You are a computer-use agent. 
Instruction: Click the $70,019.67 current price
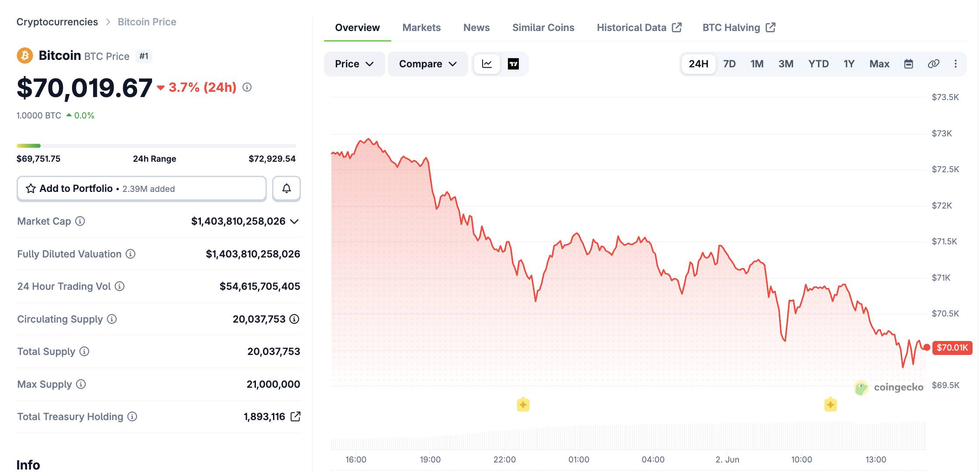[x=85, y=88]
